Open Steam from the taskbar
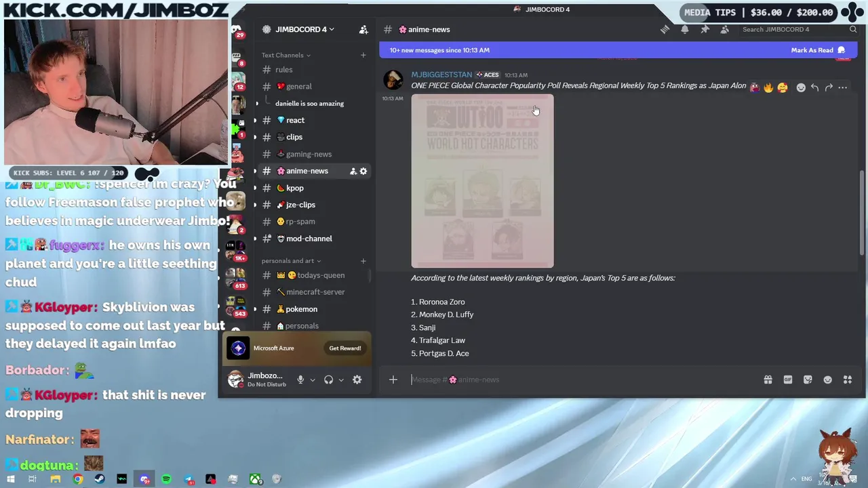 tap(100, 479)
